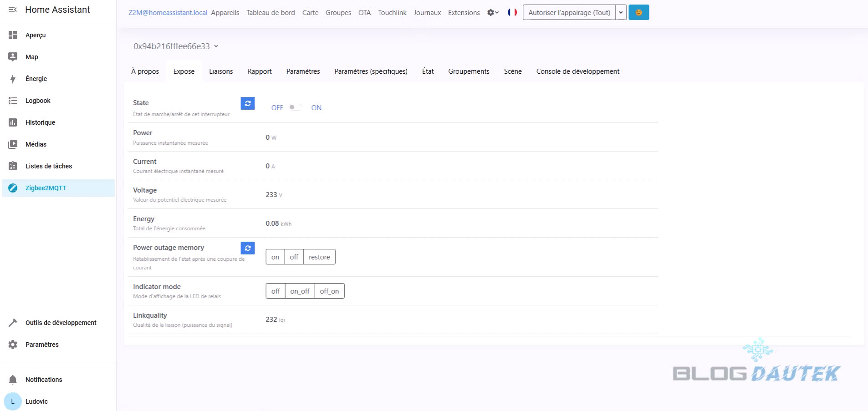Expand the pairing options dropdown arrow
Image resolution: width=868 pixels, height=411 pixels.
[621, 13]
